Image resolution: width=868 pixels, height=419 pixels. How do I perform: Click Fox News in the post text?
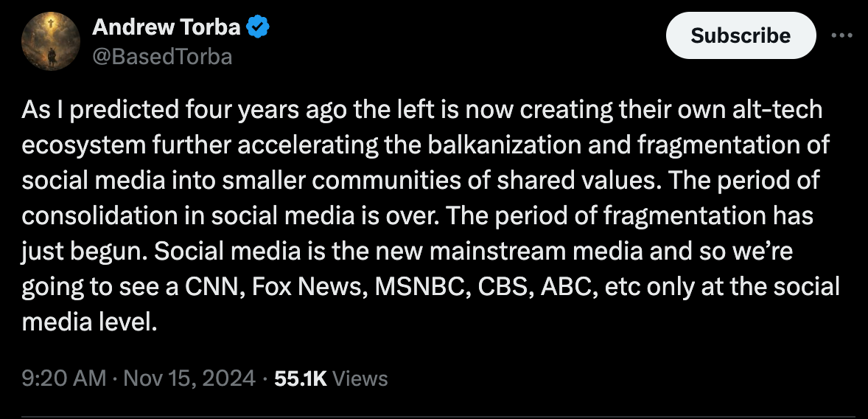(x=309, y=288)
